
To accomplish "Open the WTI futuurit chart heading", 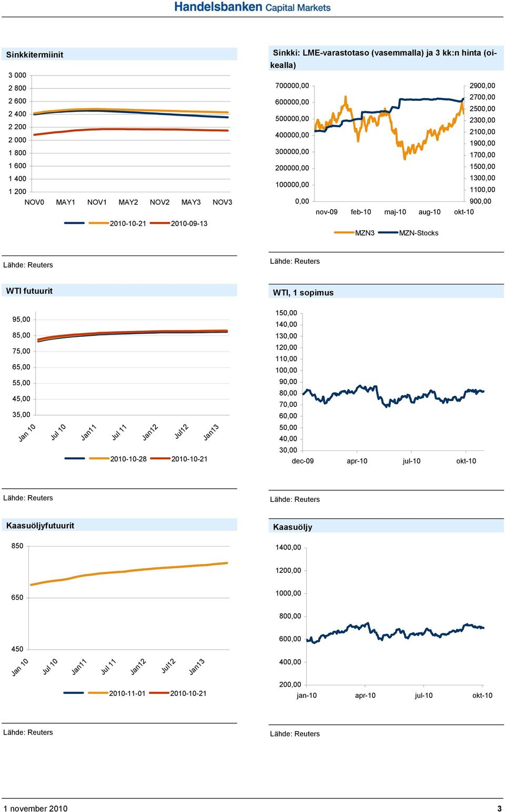I will (29, 291).
